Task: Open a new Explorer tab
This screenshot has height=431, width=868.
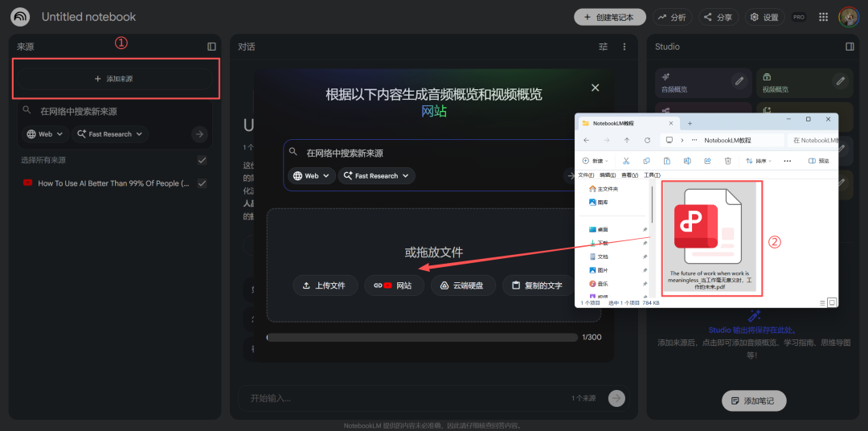Action: [x=690, y=123]
